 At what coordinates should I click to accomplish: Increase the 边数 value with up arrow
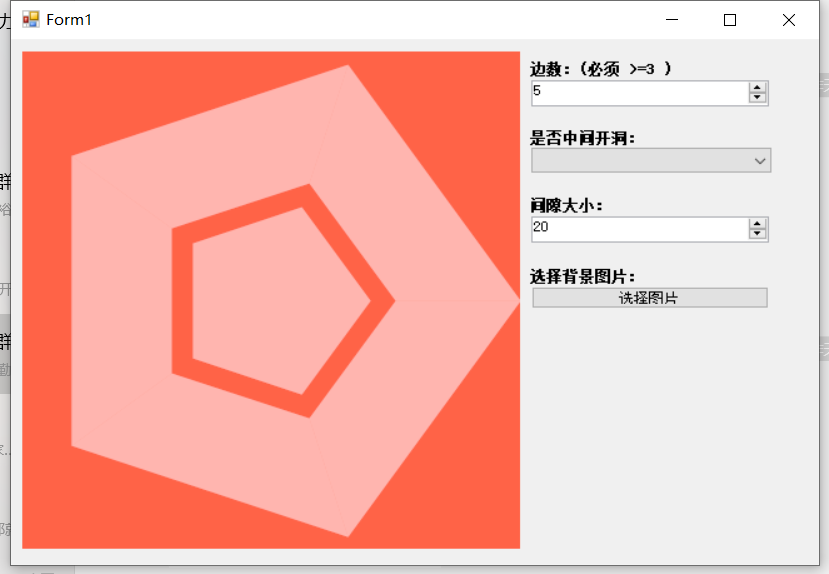pos(757,88)
